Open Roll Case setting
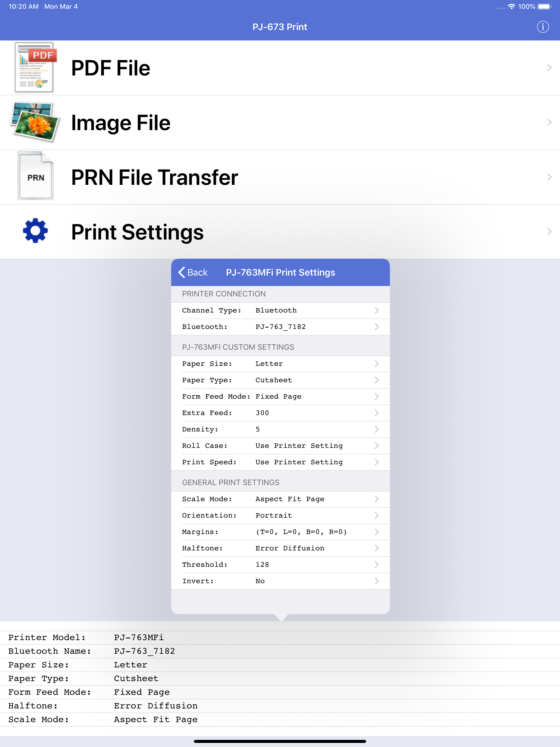The width and height of the screenshot is (560, 747). pyautogui.click(x=280, y=446)
